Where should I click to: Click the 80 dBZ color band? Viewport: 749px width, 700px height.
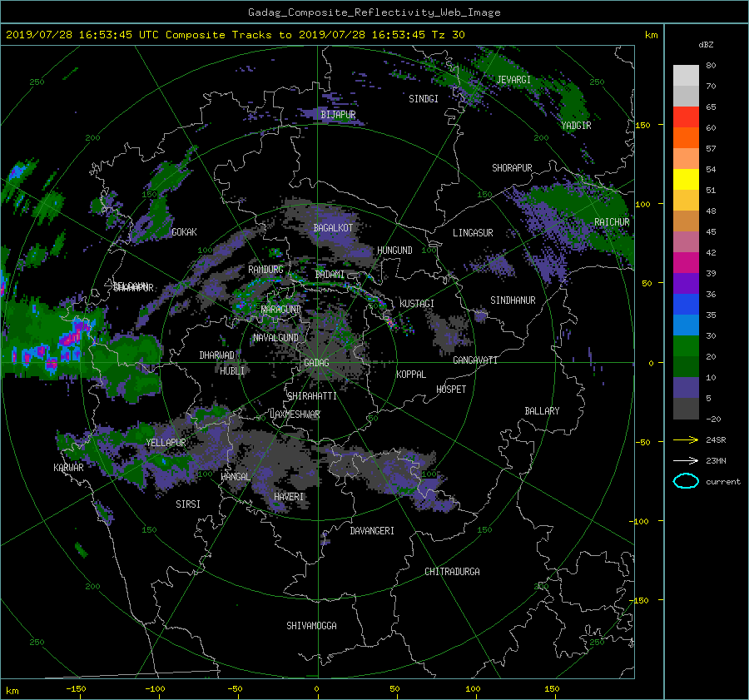click(686, 76)
